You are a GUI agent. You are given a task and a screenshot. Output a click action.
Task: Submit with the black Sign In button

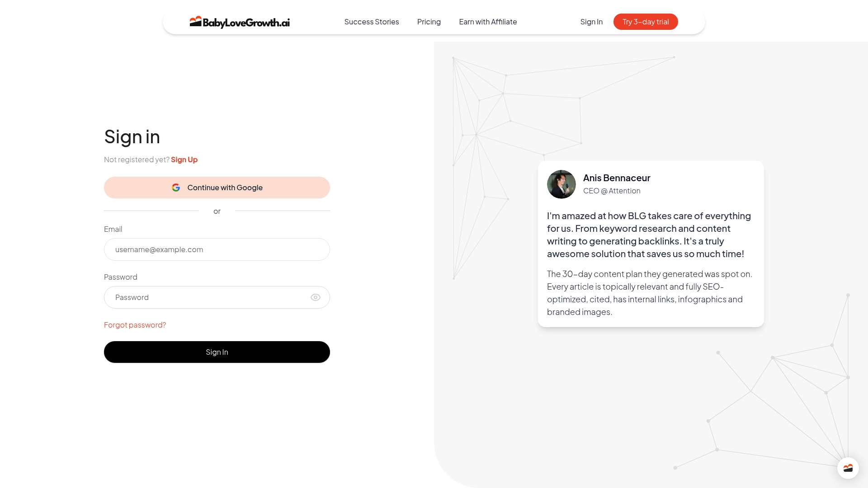pyautogui.click(x=217, y=352)
